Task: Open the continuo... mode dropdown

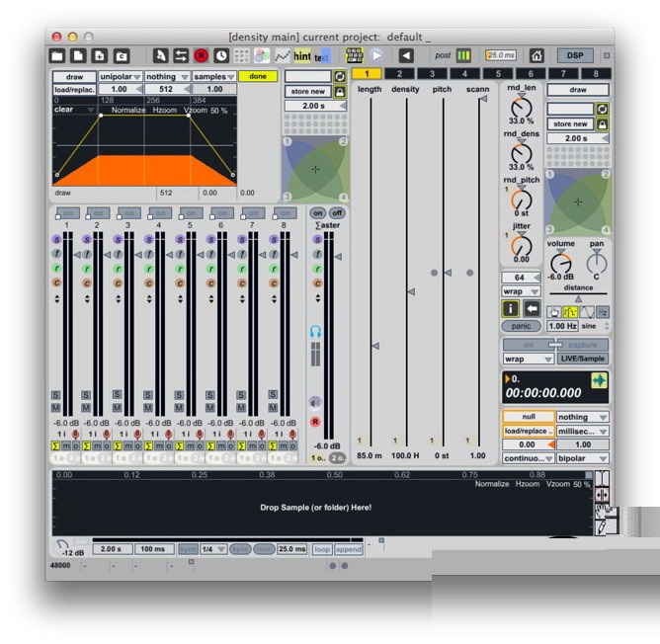Action: point(529,458)
